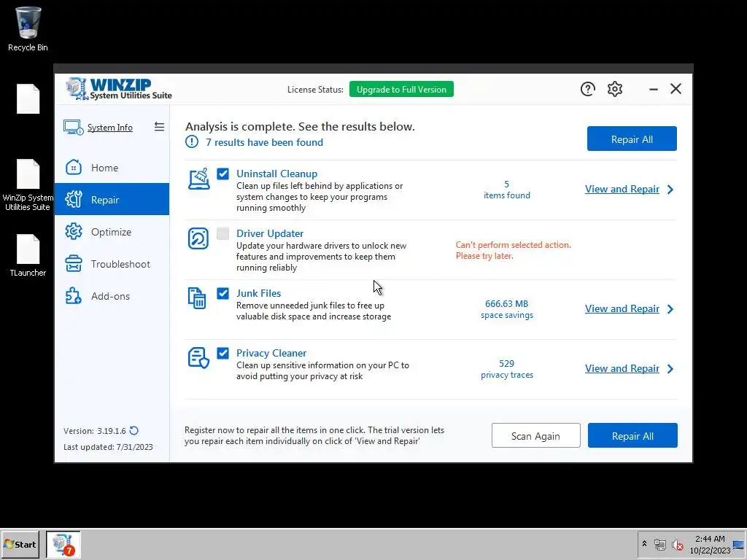Viewport: 747px width, 560px height.
Task: Click the taskbar clock and date
Action: [x=710, y=544]
